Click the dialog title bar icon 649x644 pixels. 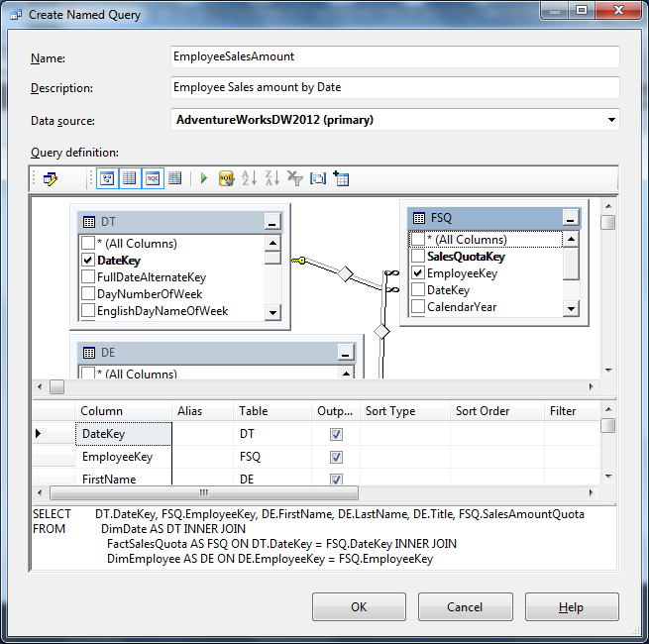coord(16,15)
